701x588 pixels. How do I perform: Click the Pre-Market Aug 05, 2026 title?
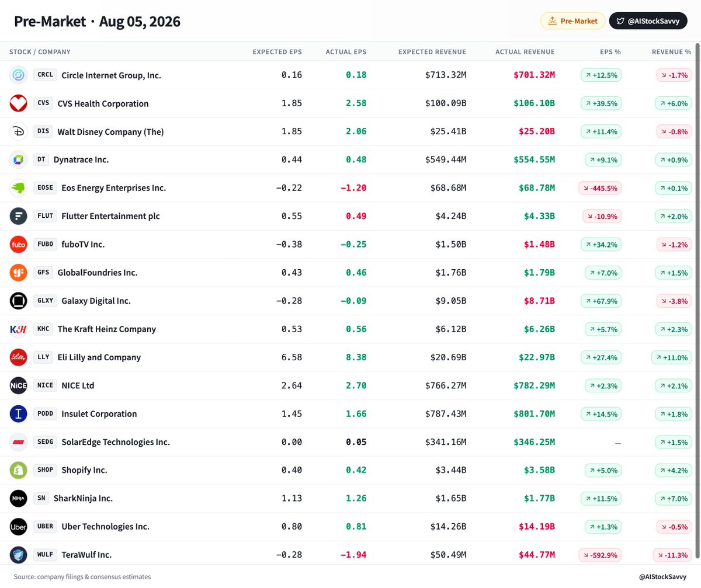point(97,22)
